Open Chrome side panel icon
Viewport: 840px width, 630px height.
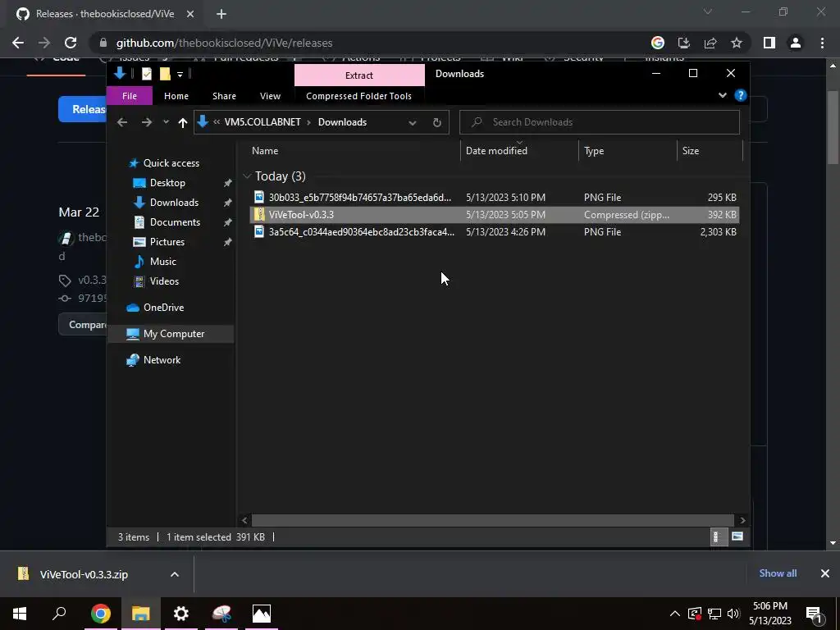(769, 43)
